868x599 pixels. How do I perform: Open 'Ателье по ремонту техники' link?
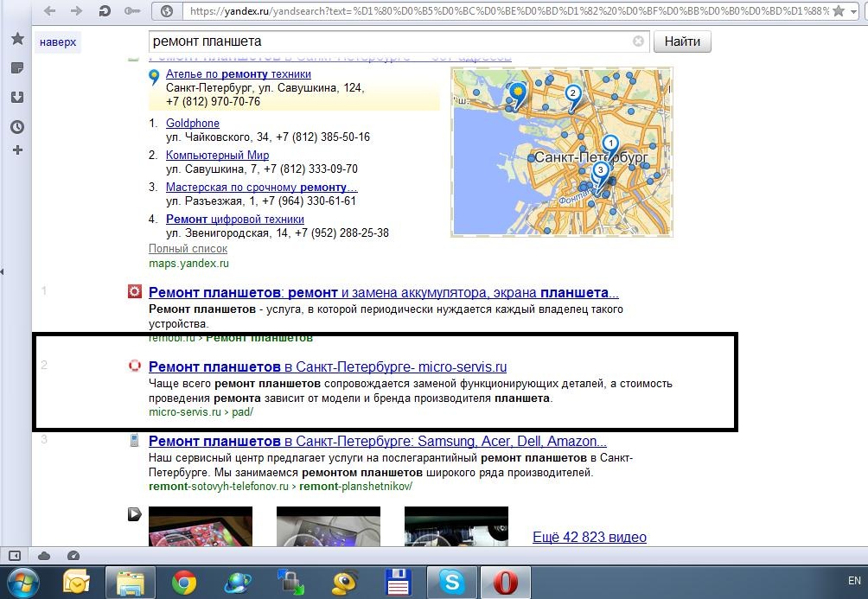pyautogui.click(x=238, y=74)
